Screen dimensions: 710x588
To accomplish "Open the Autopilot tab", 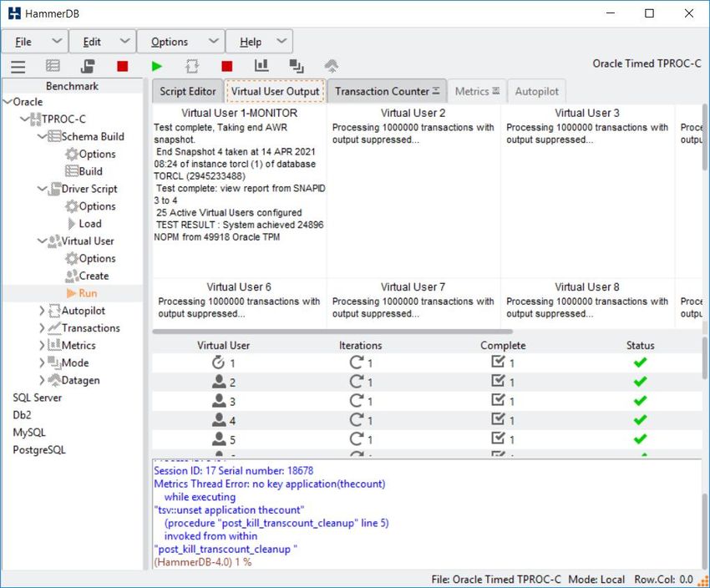I will click(536, 91).
